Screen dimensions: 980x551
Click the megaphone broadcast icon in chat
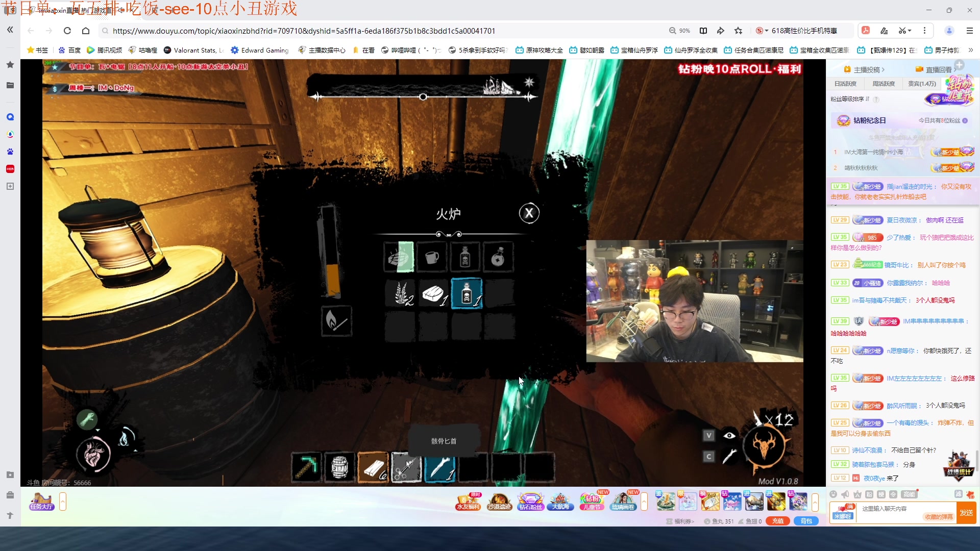point(845,494)
